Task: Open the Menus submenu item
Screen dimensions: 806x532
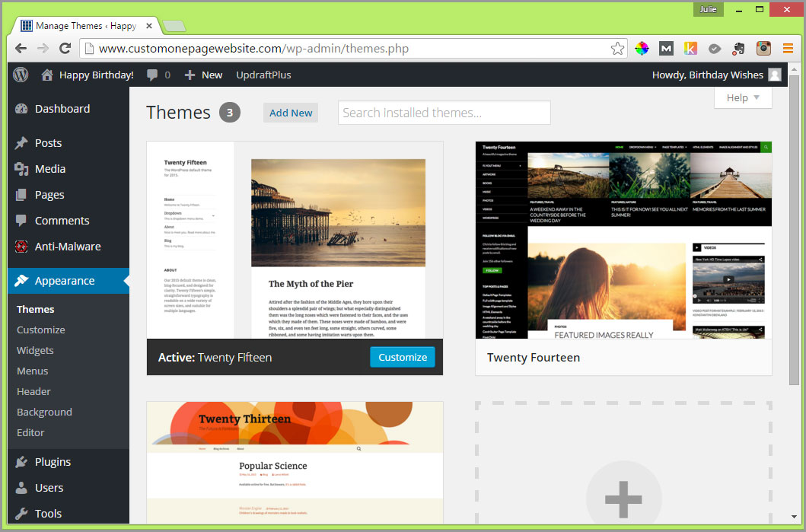Action: [33, 371]
